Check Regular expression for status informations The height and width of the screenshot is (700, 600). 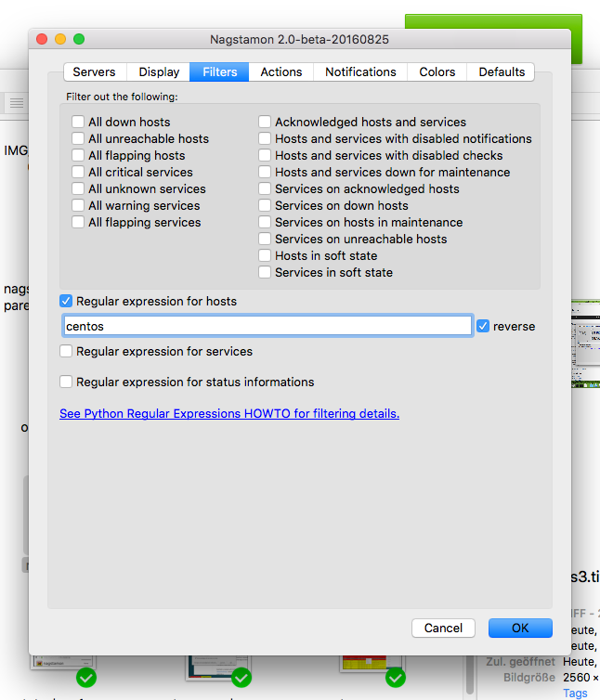66,382
